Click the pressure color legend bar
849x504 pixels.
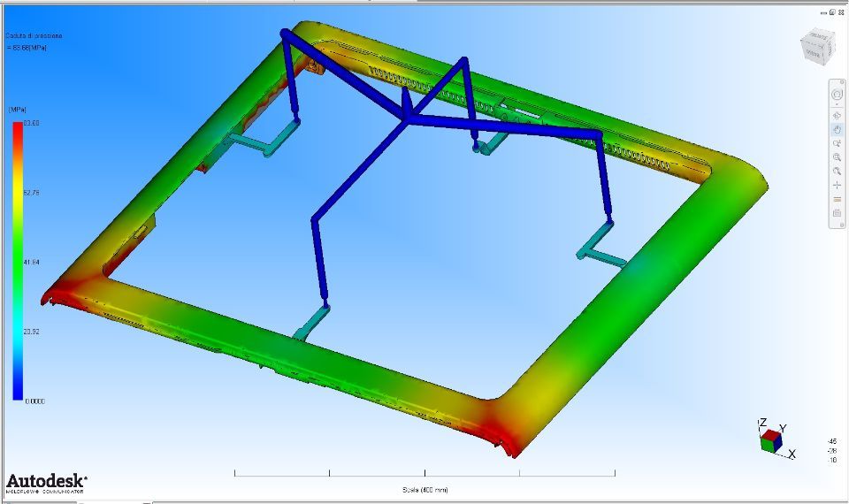click(18, 261)
